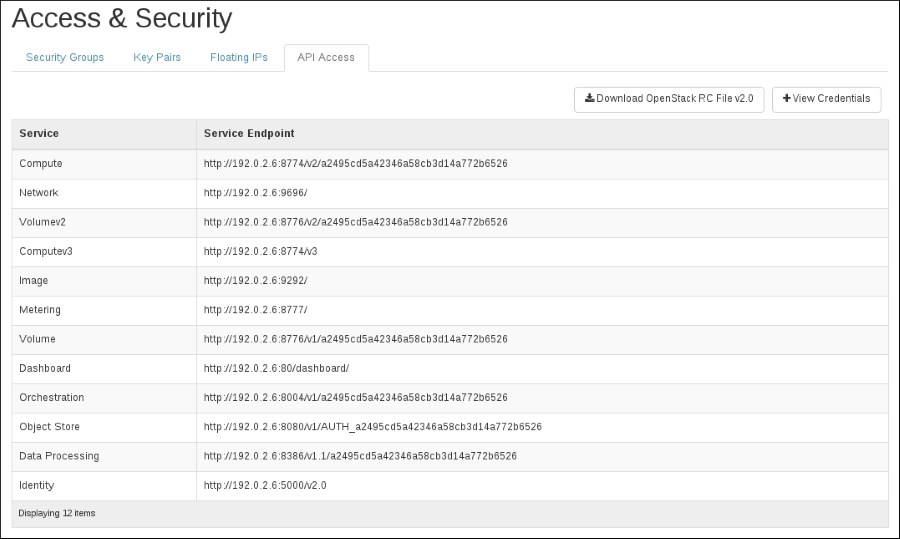Click the Dashboard endpoint URL
Image resolution: width=900 pixels, height=539 pixels.
[x=276, y=369]
